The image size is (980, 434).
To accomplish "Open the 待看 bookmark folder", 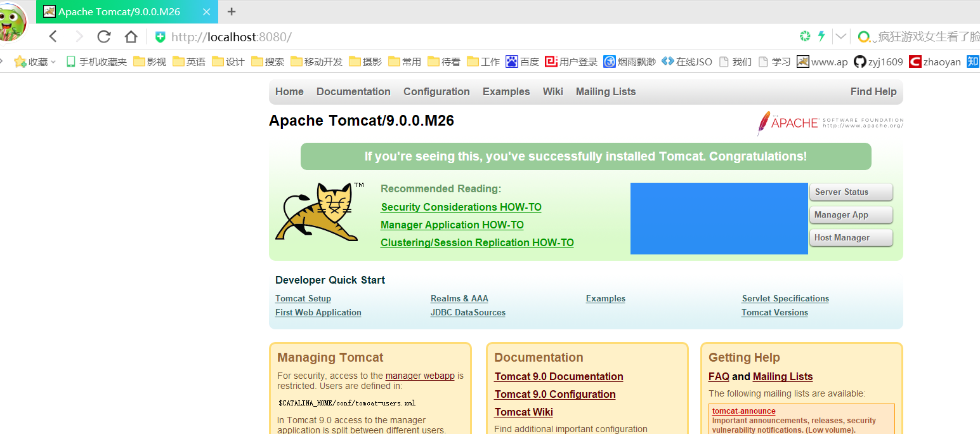I will pos(444,62).
